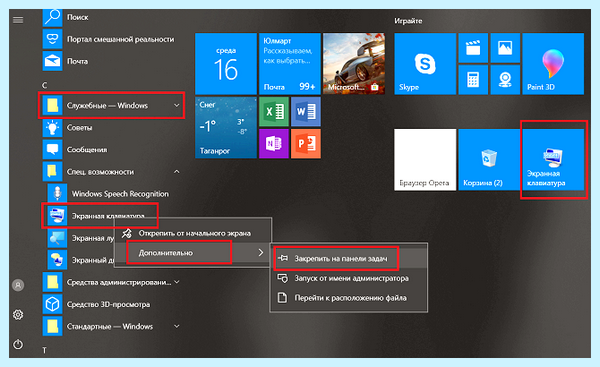
Task: Click the Экранная клавиатура list entry
Action: pyautogui.click(x=99, y=216)
